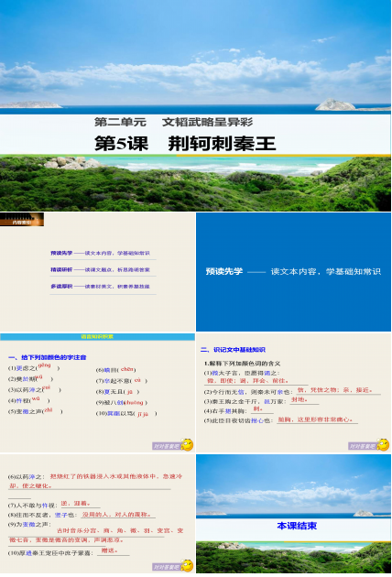This screenshot has height=577, width=392.
Task: Click red answer 没用的人，对人的蔑称
Action: click(x=116, y=514)
